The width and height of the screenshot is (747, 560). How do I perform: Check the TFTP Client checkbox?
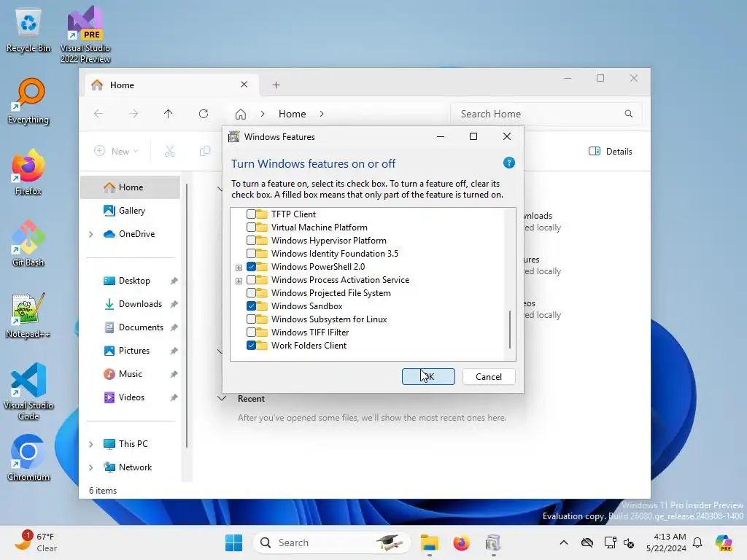(251, 214)
